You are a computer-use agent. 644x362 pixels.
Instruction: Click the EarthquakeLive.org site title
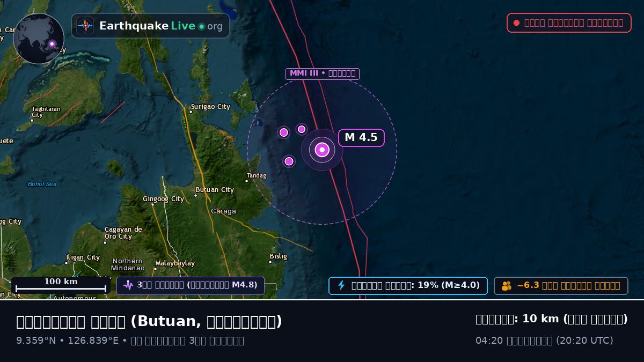coord(161,26)
